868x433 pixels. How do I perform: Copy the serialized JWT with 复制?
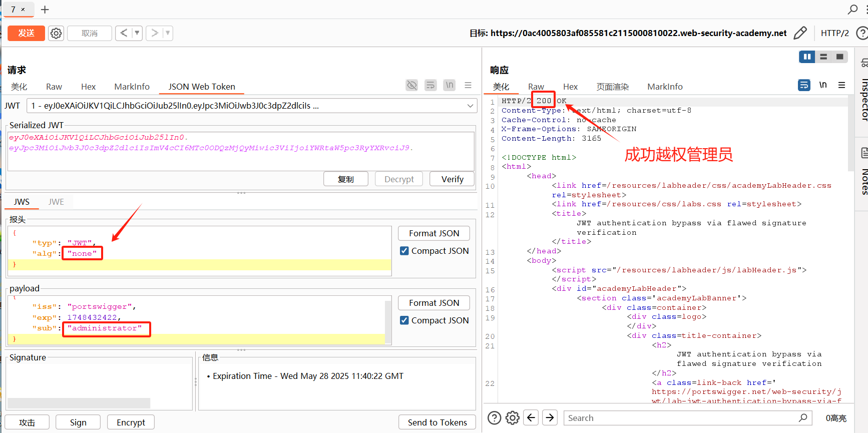point(346,179)
